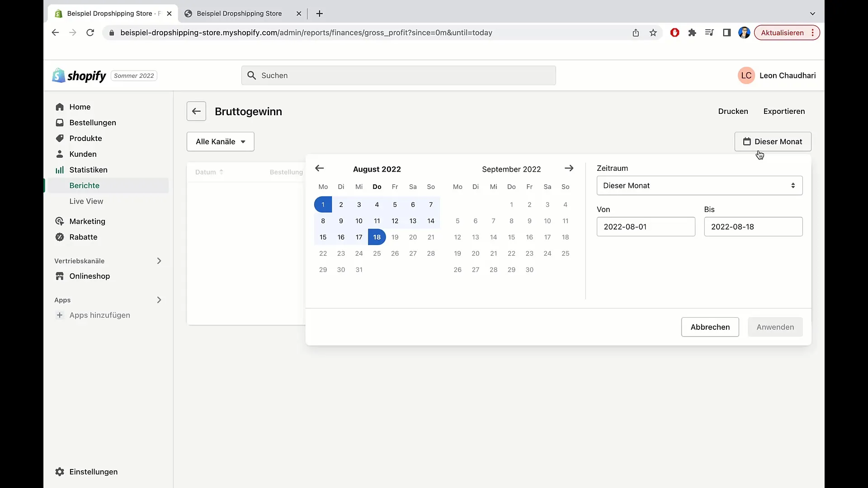868x488 pixels.
Task: Select September 30 in the calendar
Action: point(529,270)
